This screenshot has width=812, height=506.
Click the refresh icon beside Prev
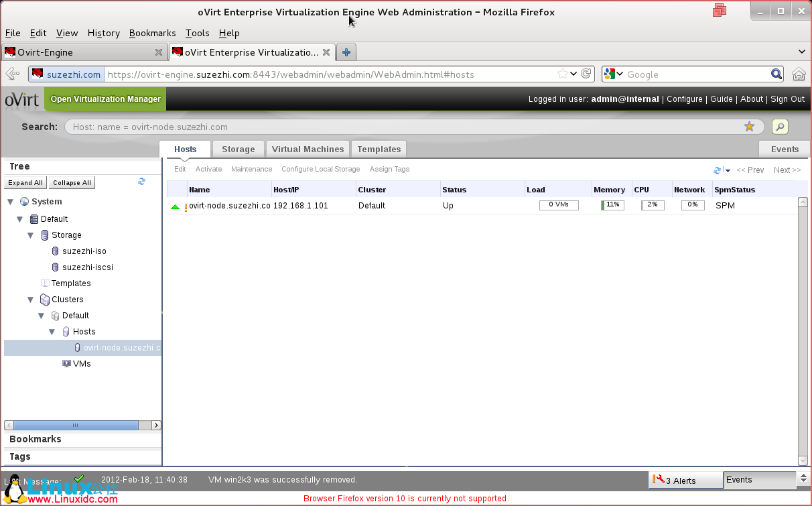click(718, 170)
